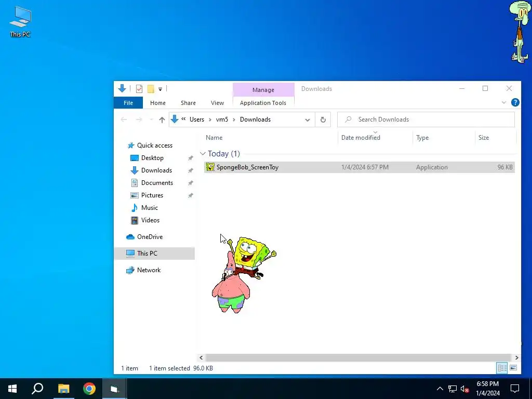This screenshot has height=399, width=532.
Task: Sort by the Type column
Action: [x=444, y=137]
